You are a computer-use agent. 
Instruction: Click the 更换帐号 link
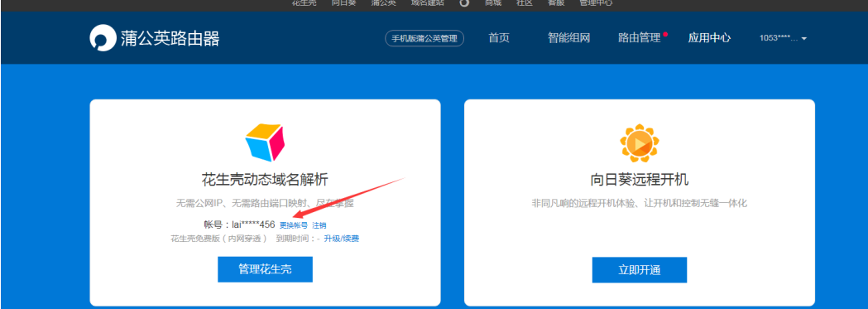[294, 225]
